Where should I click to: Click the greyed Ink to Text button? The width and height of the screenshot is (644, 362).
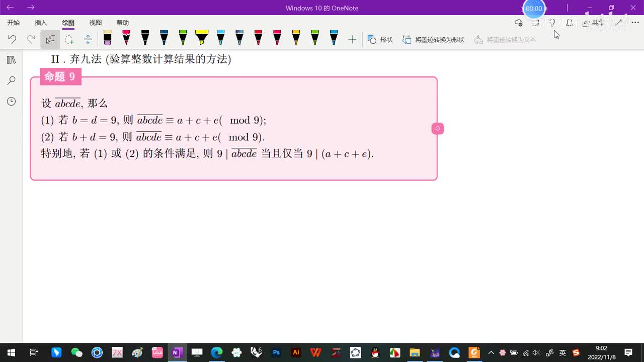coord(505,39)
